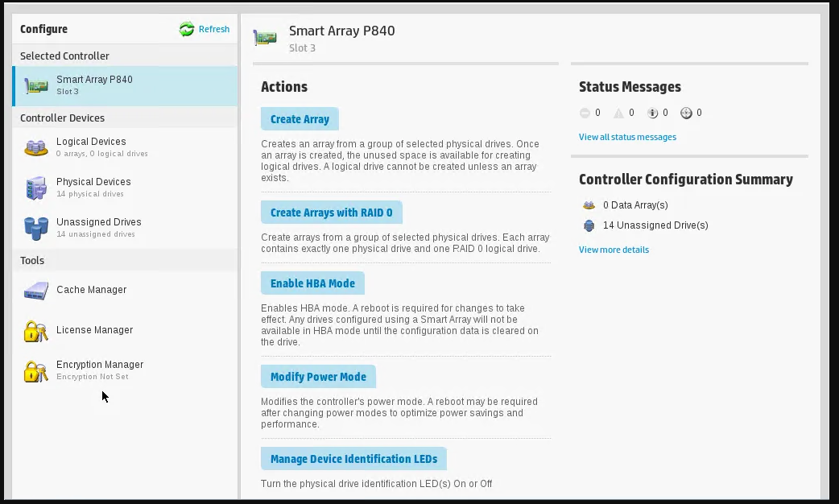Open Encryption Manager tool

point(126,370)
